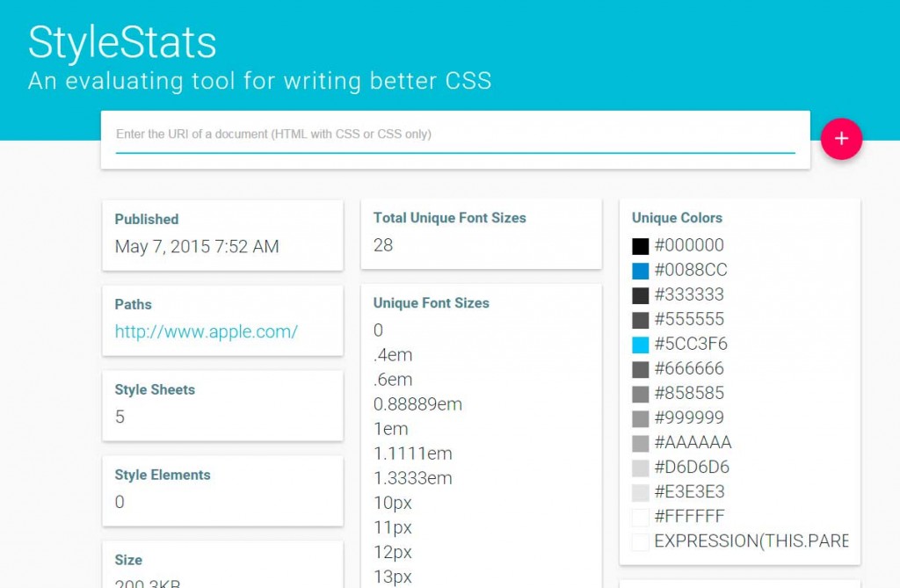Viewport: 900px width, 588px height.
Task: Choose the #858585 color swatch
Action: tap(641, 394)
